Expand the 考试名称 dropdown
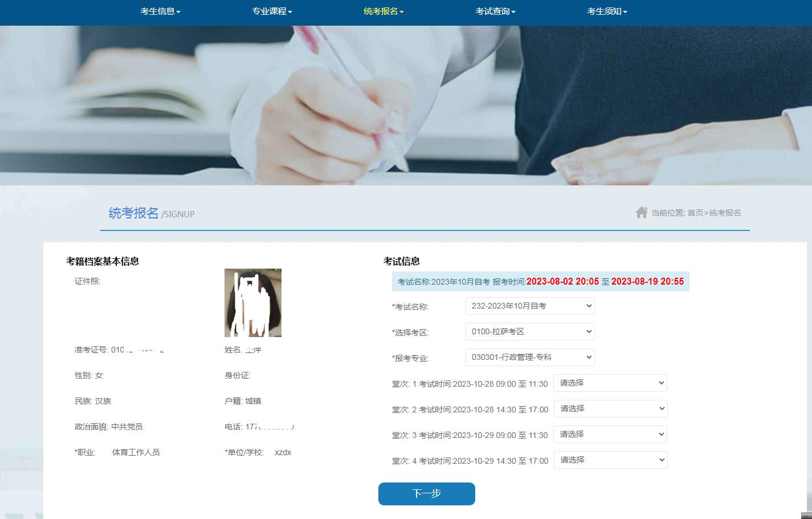Screen dimensions: 812x519 530,306
